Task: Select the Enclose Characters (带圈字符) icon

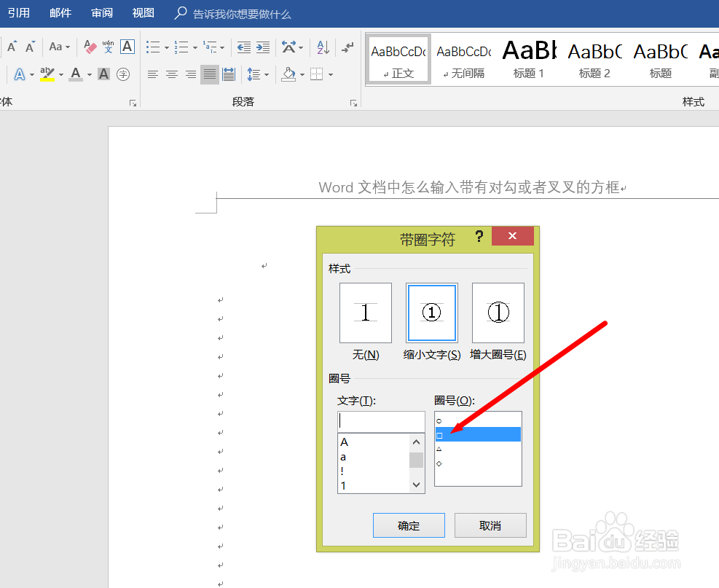Action: (122, 74)
